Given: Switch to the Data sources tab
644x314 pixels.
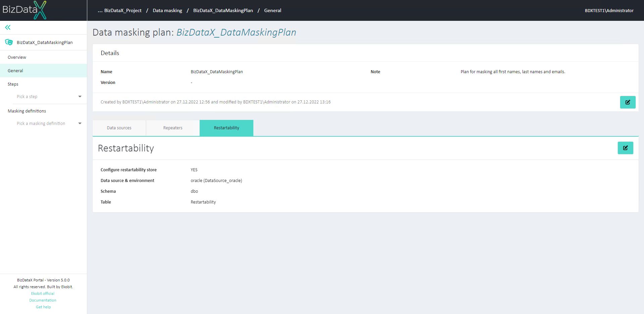Looking at the screenshot, I should pos(119,128).
